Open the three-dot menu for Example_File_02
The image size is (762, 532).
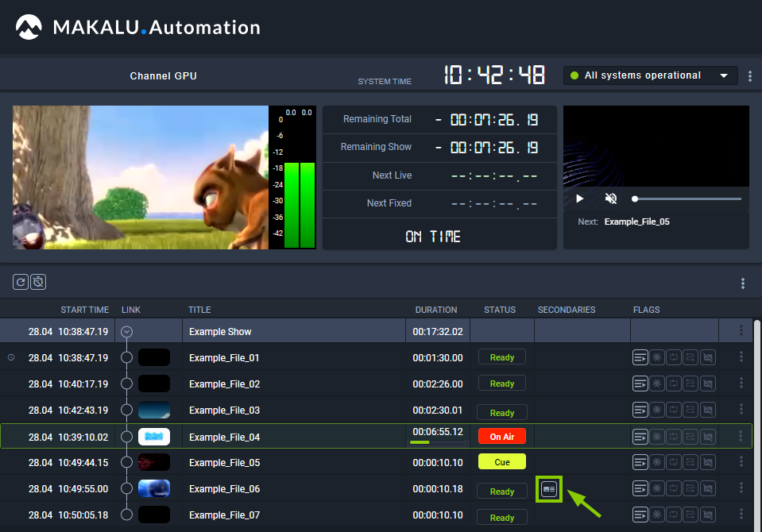[741, 383]
